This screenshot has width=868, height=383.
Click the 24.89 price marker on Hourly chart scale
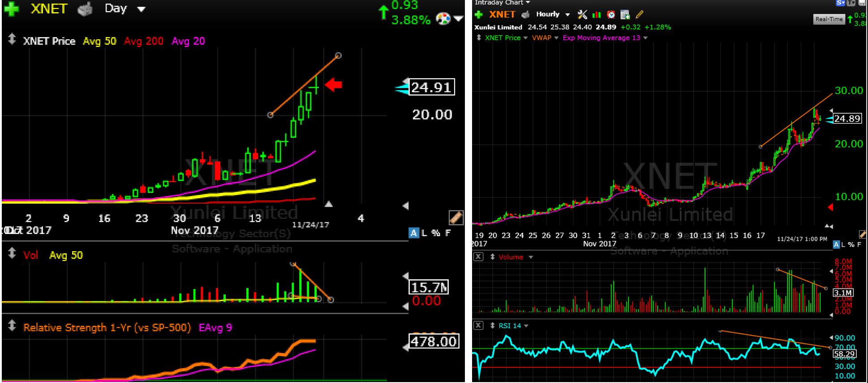pyautogui.click(x=847, y=119)
